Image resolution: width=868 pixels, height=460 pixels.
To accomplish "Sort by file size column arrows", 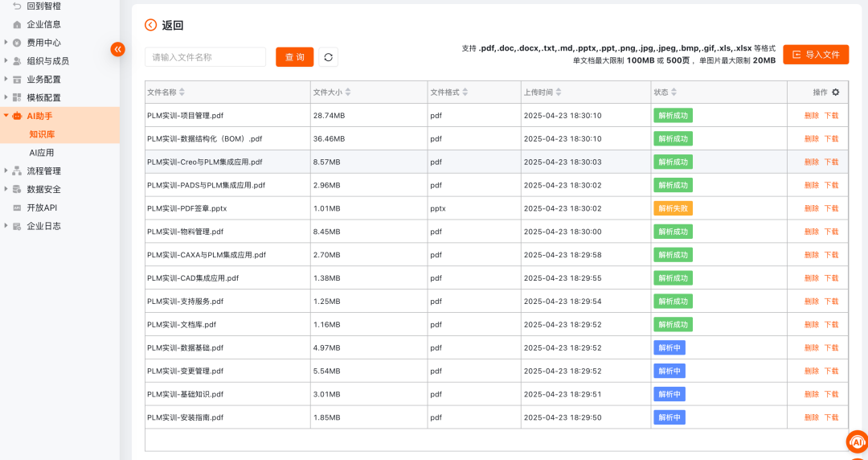I will click(x=347, y=92).
